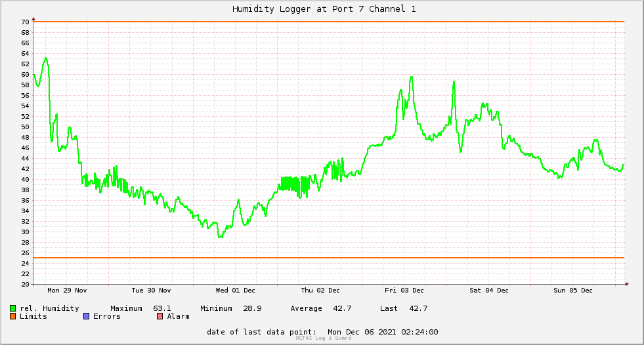This screenshot has height=345, width=644.
Task: Click the blue Errors legend swatch
Action: click(86, 316)
